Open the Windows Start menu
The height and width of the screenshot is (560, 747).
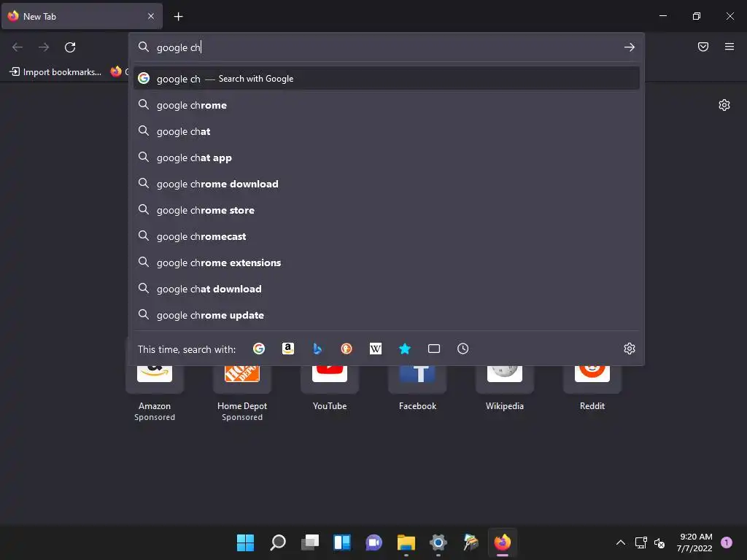point(245,542)
